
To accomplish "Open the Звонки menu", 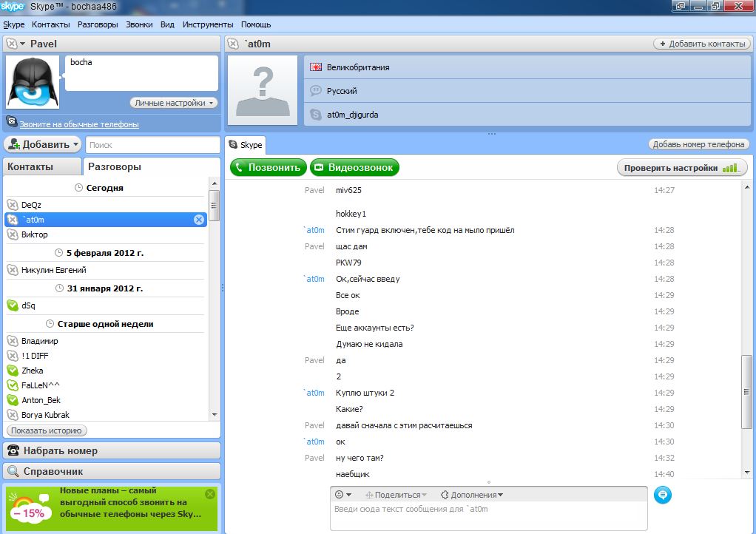I will [x=139, y=24].
